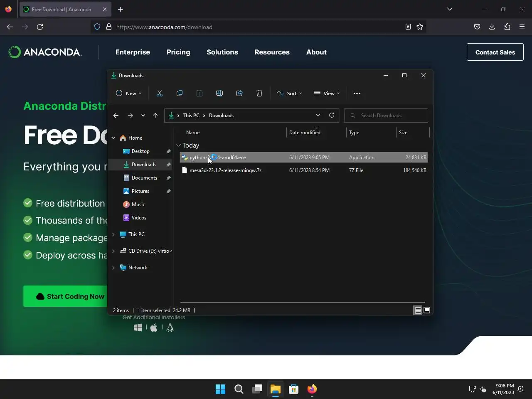Open recent locations chevron dropdown
The height and width of the screenshot is (399, 532).
pos(143,116)
